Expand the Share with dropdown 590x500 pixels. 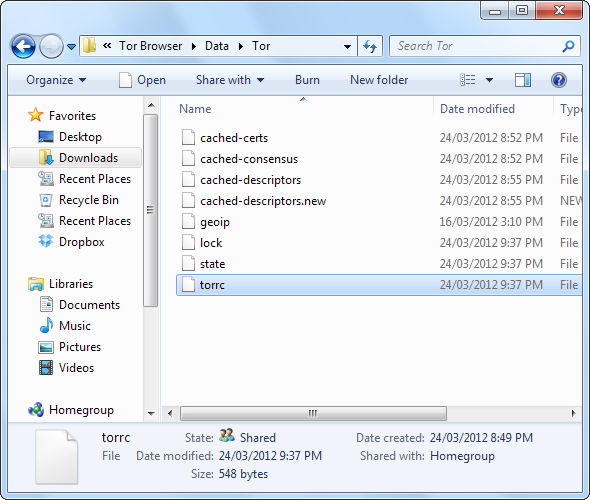coord(230,80)
